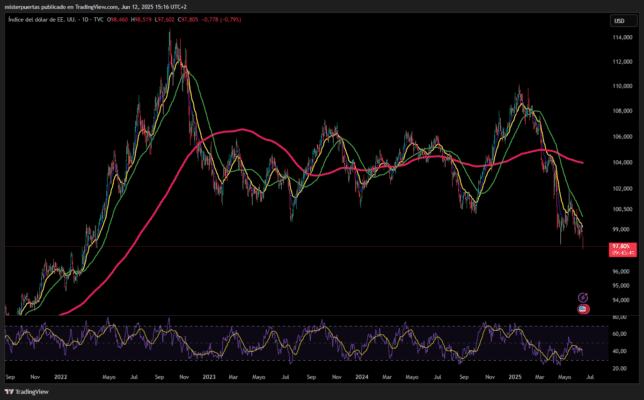Image resolution: width=644 pixels, height=400 pixels.
Task: Click the red 97.805 current price label
Action: tap(621, 247)
